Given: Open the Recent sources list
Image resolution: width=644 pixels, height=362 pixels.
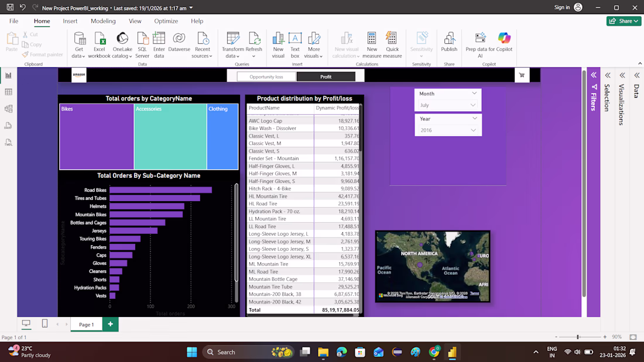Looking at the screenshot, I should (202, 45).
